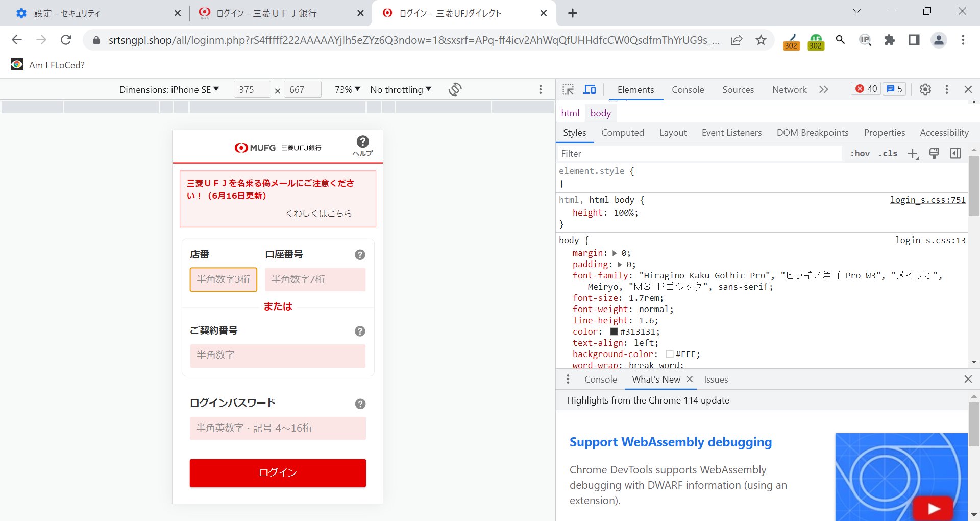Open the login_s.css:13 source link
This screenshot has height=521, width=980.
(930, 240)
